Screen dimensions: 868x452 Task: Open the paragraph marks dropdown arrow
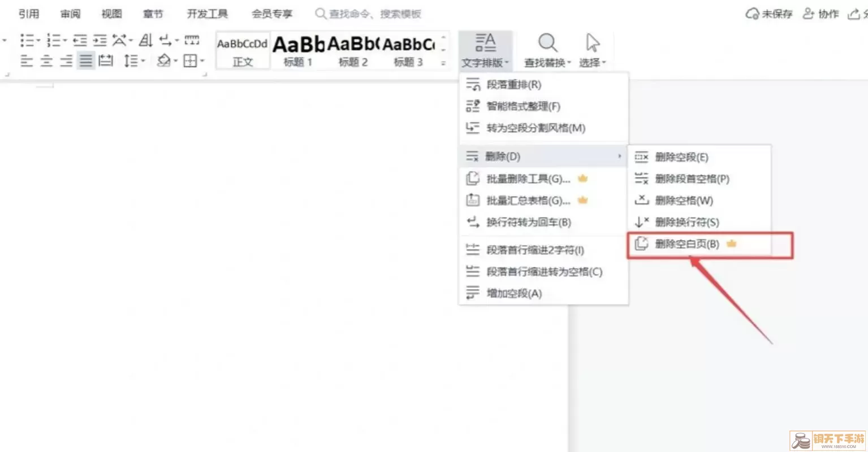(176, 41)
